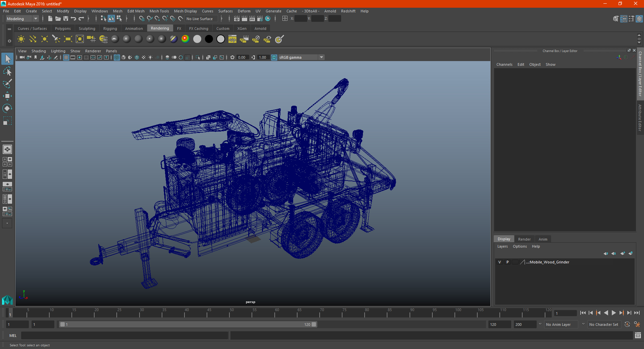Click the rainbow ramp shader shelf icon
The image size is (644, 349).
point(185,39)
